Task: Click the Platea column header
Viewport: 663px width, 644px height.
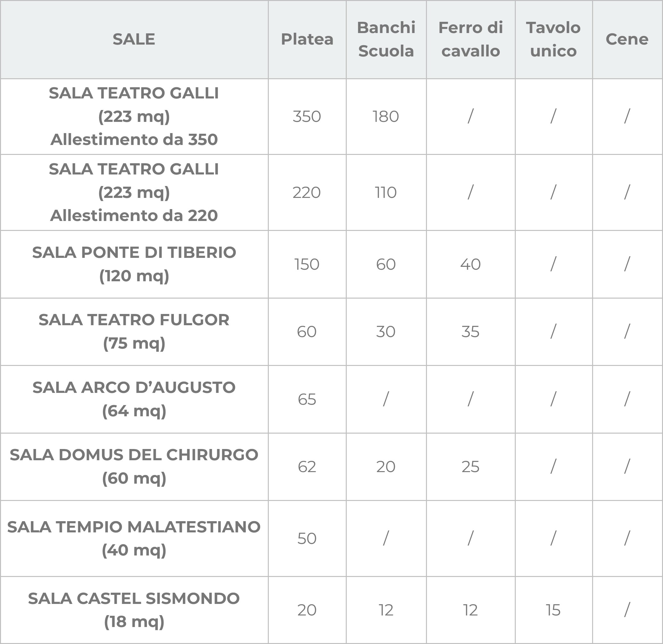Action: (307, 39)
